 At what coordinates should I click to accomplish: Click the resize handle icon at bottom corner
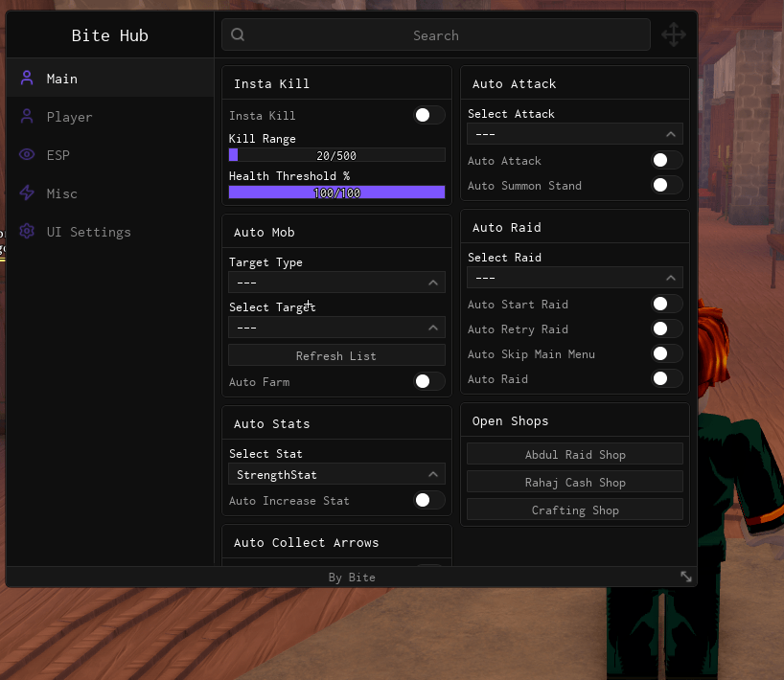click(686, 577)
